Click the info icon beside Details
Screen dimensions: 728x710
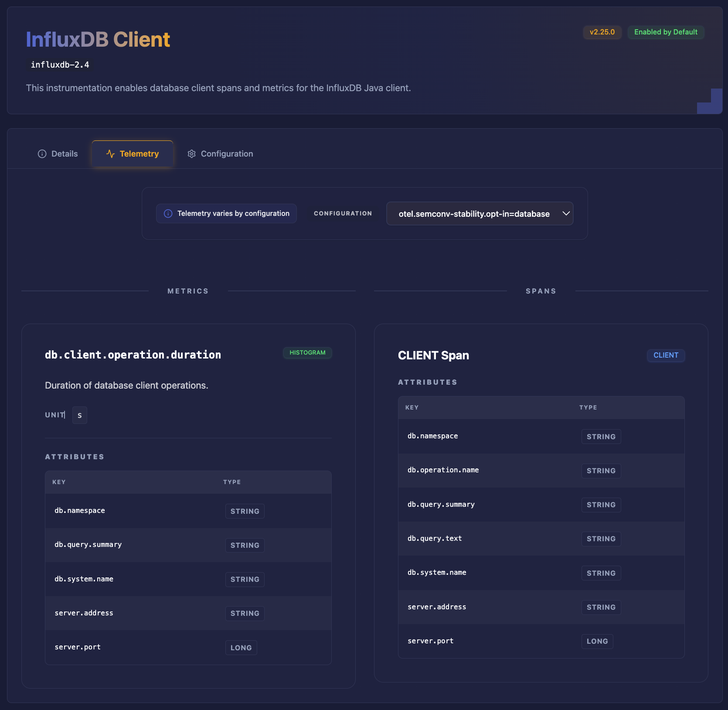tap(42, 154)
